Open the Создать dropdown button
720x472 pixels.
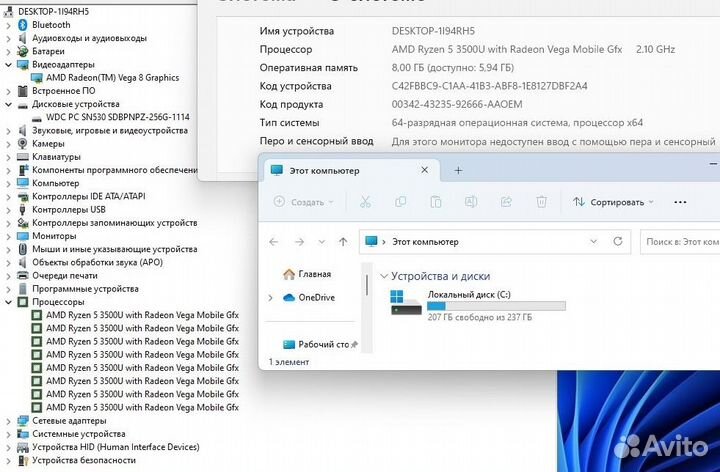304,202
